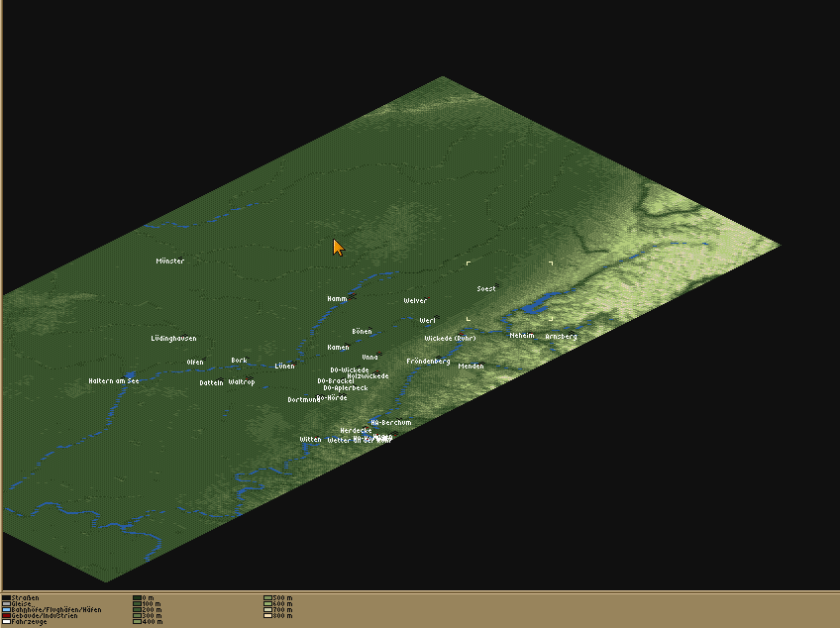
Task: Click the 800 m height legend swatch
Action: [267, 616]
